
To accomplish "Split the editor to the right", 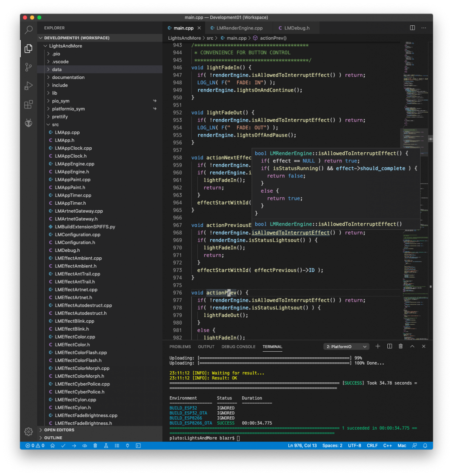I will [x=412, y=28].
